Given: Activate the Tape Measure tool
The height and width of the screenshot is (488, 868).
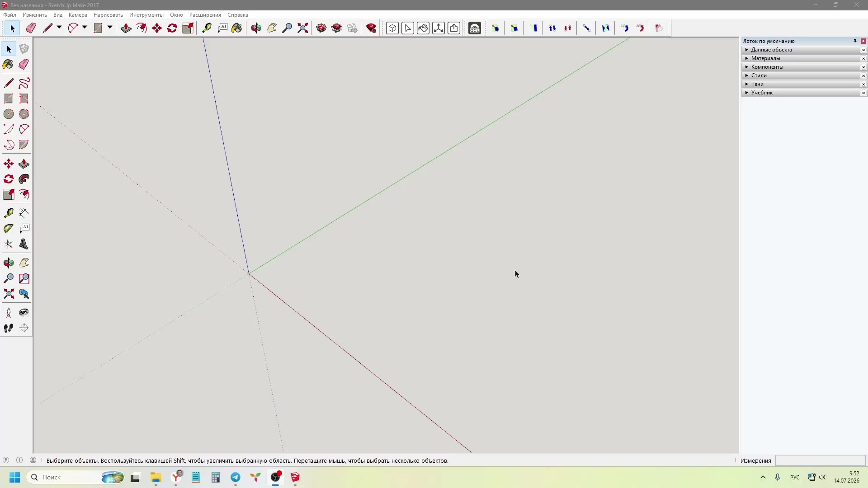Looking at the screenshot, I should [9, 213].
